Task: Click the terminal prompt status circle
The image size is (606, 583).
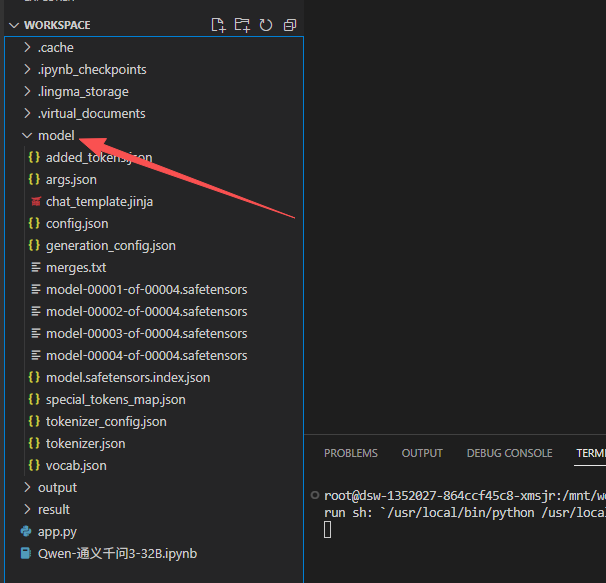Action: (x=315, y=495)
